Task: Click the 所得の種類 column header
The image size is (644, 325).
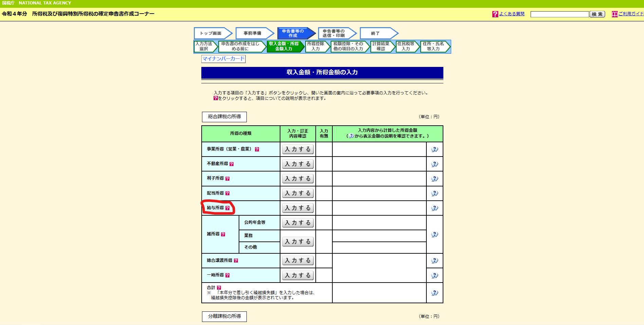Action: pyautogui.click(x=241, y=133)
